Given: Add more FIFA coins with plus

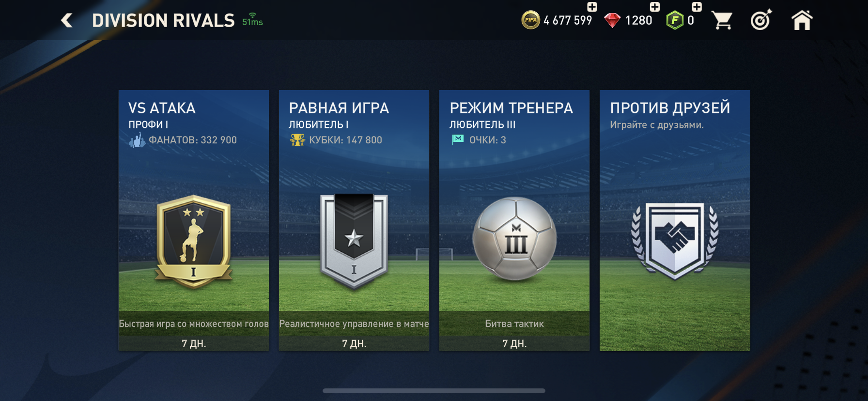Looking at the screenshot, I should [x=592, y=7].
